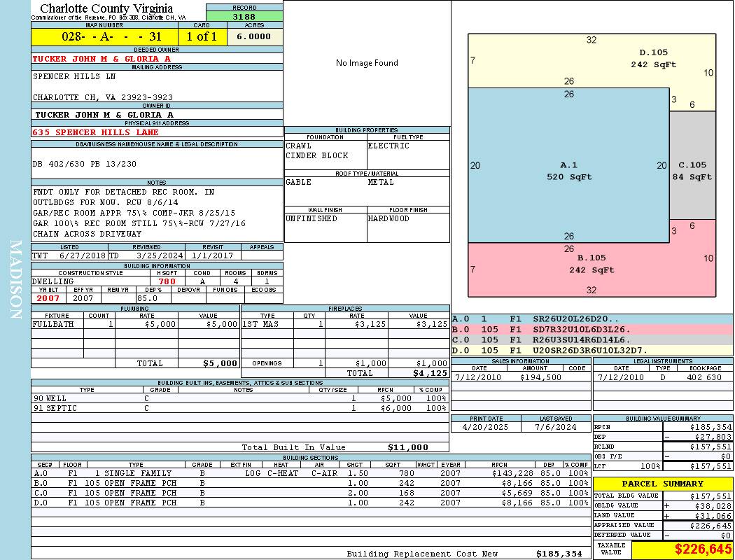
Task: Click the pink B.105 242 SqFt sketch area
Action: [x=591, y=269]
